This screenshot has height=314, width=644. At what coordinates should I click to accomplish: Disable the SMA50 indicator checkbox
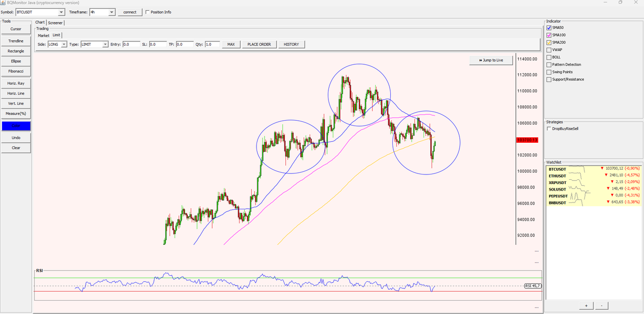click(548, 27)
